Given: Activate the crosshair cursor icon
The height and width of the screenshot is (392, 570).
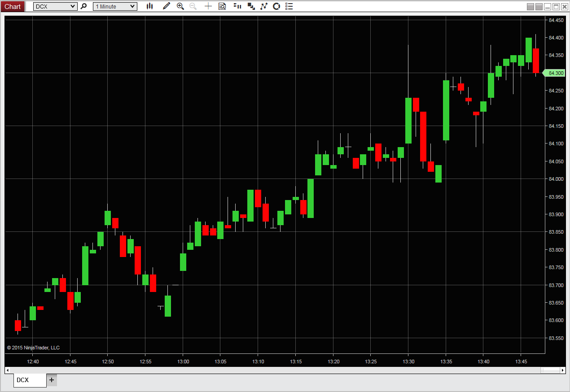Looking at the screenshot, I should point(208,6).
